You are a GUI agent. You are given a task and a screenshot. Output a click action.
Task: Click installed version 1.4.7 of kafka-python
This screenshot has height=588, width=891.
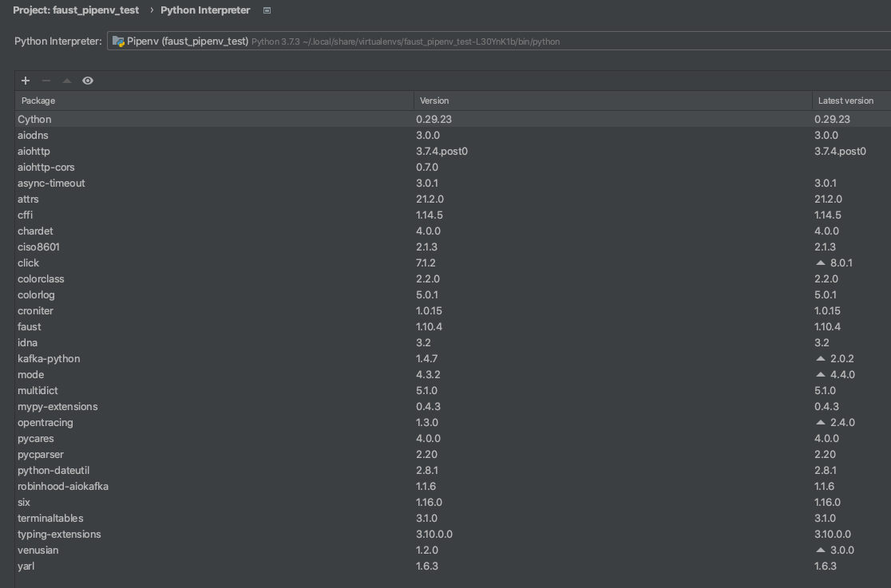click(427, 358)
